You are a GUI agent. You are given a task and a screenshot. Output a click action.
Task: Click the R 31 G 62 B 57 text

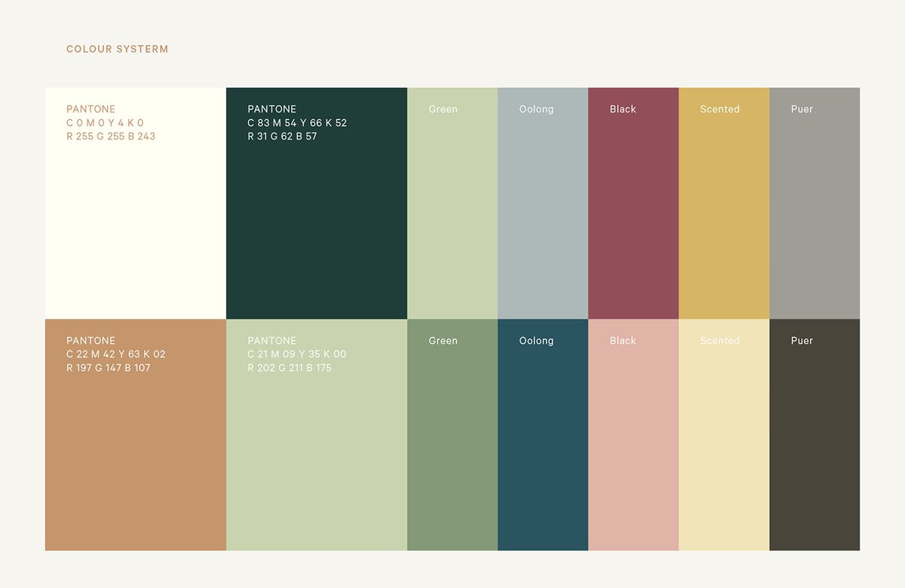pyautogui.click(x=282, y=136)
